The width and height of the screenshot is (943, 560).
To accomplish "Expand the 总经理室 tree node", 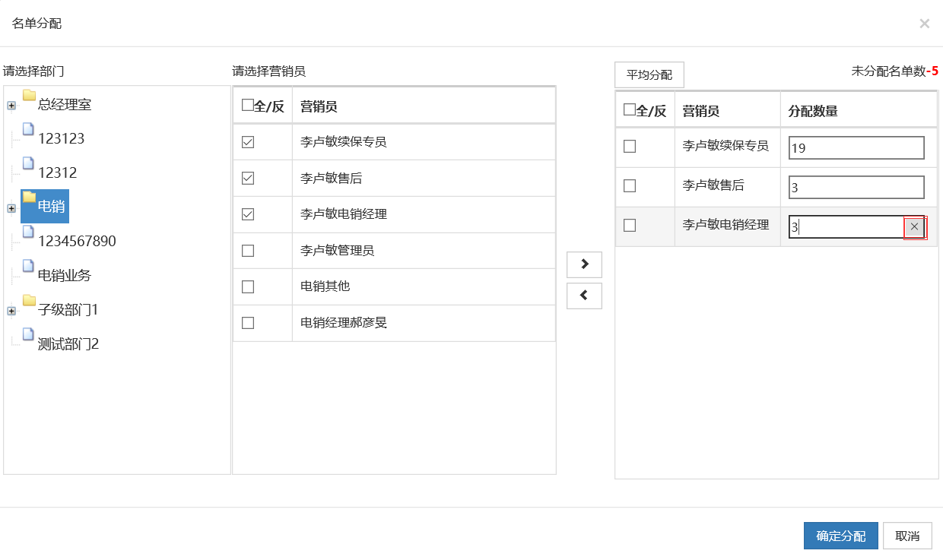I will [11, 106].
